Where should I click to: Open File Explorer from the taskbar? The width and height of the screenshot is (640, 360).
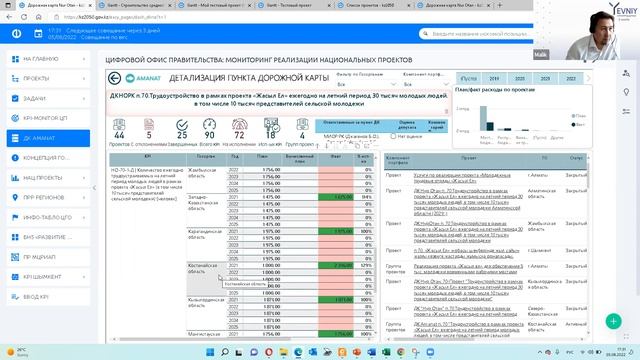point(283,352)
